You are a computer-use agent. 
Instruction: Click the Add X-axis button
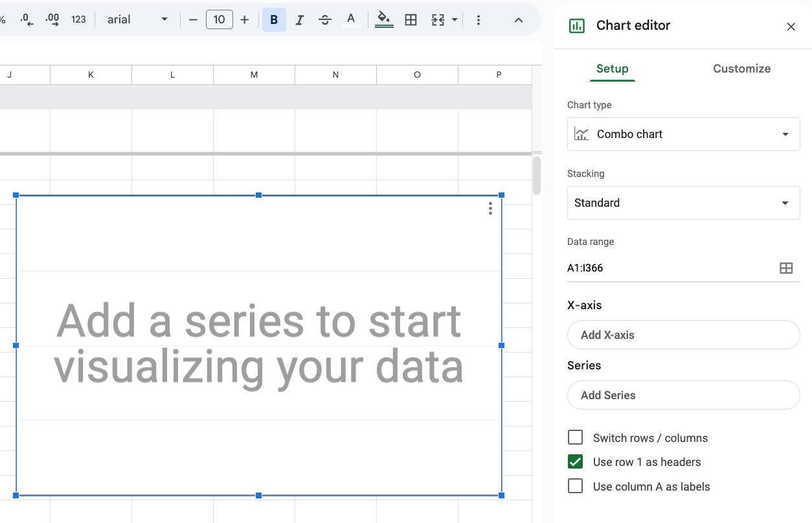tap(683, 335)
